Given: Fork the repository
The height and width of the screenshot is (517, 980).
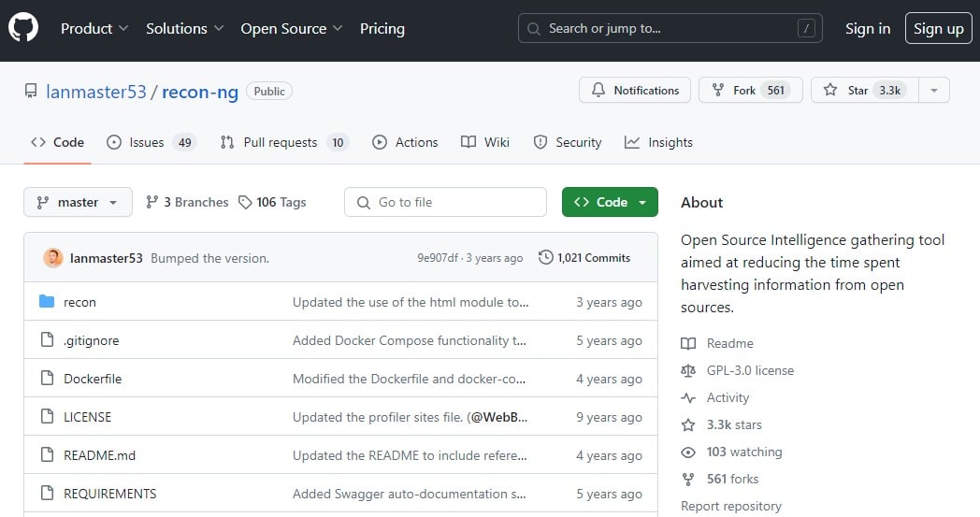Looking at the screenshot, I should [x=751, y=90].
